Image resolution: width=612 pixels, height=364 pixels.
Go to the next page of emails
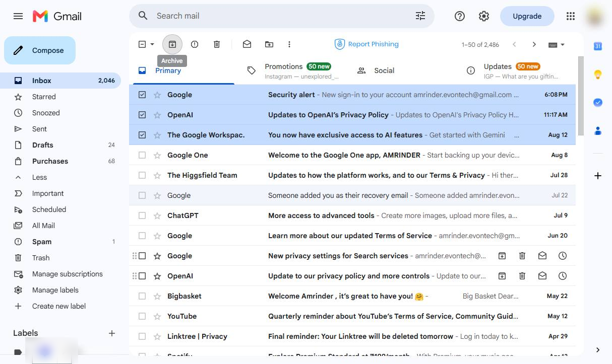click(x=534, y=44)
